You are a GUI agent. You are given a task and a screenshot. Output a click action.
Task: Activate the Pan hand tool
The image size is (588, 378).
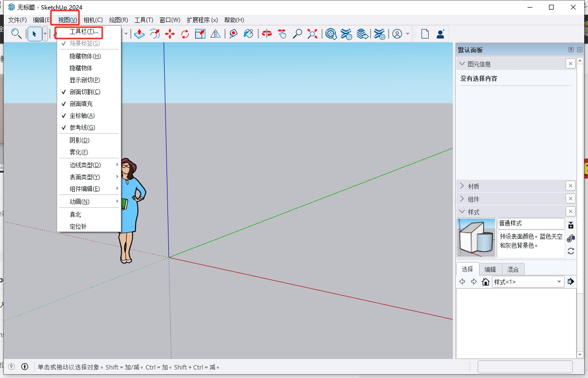click(x=282, y=34)
